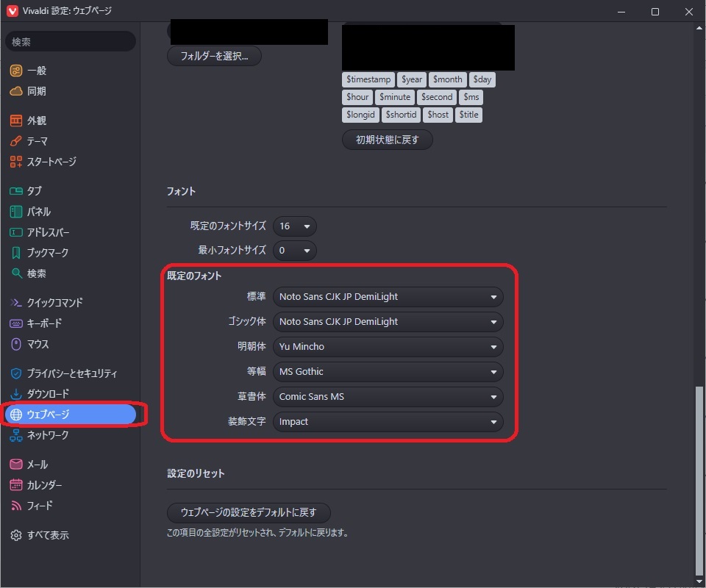Open the 等幅 MS Gothic dropdown
The height and width of the screenshot is (588, 706).
click(388, 372)
